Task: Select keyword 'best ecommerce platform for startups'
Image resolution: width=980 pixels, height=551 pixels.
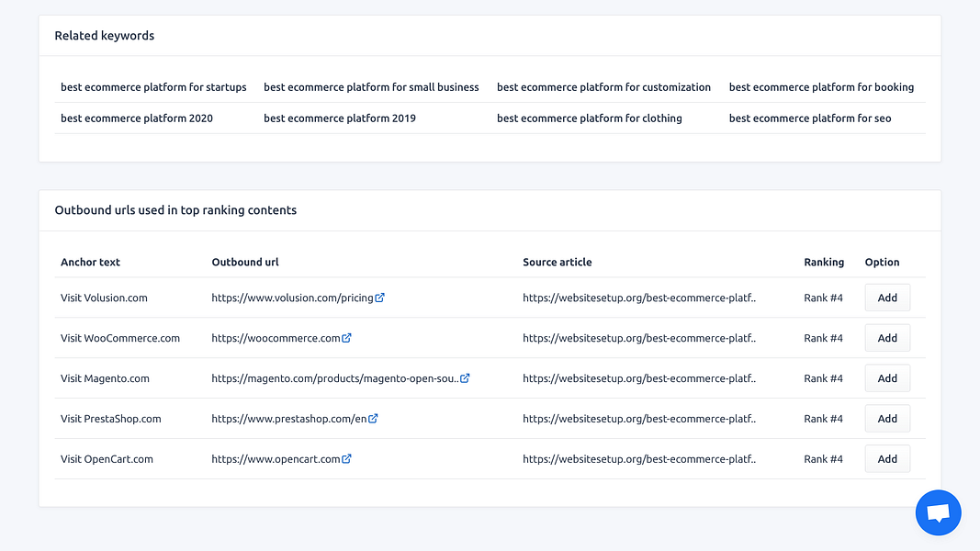Action: 153,87
